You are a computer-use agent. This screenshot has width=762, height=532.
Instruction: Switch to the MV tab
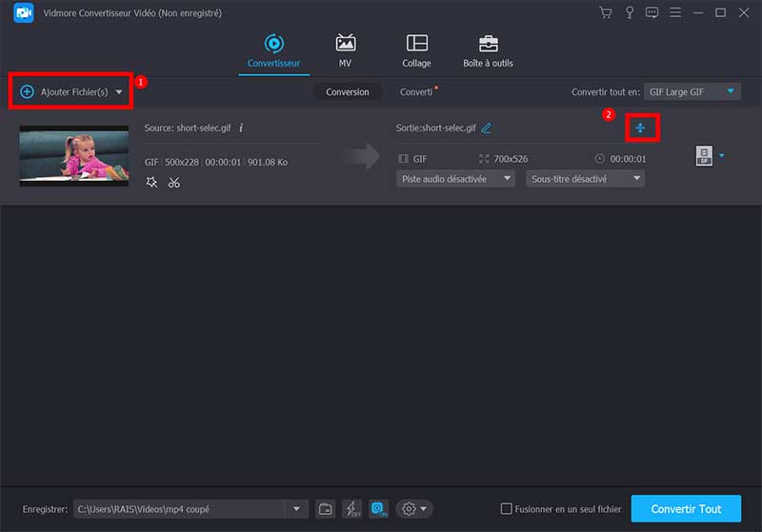[346, 50]
